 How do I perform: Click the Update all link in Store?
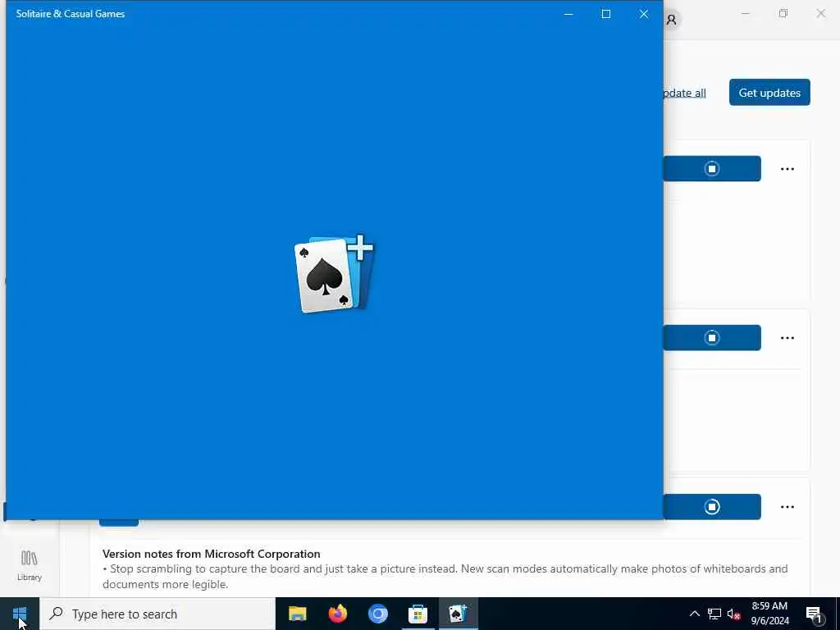(x=685, y=94)
